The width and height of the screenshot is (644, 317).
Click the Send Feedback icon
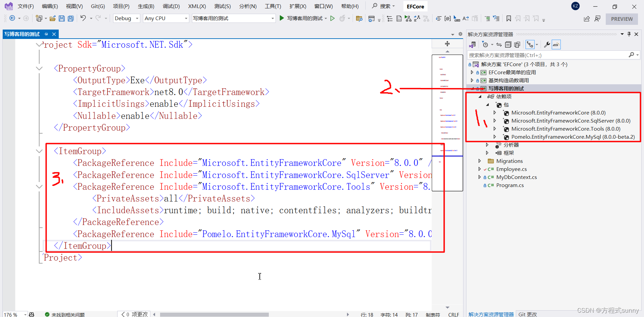(597, 19)
